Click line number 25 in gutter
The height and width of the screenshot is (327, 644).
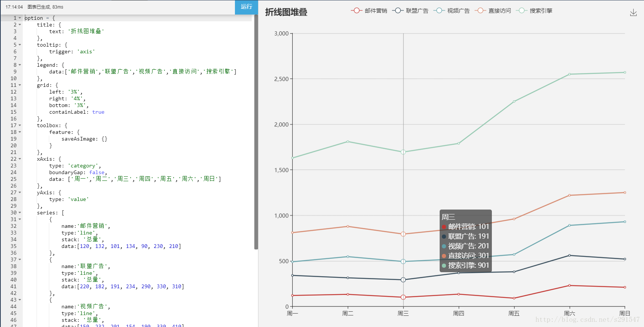tap(13, 179)
